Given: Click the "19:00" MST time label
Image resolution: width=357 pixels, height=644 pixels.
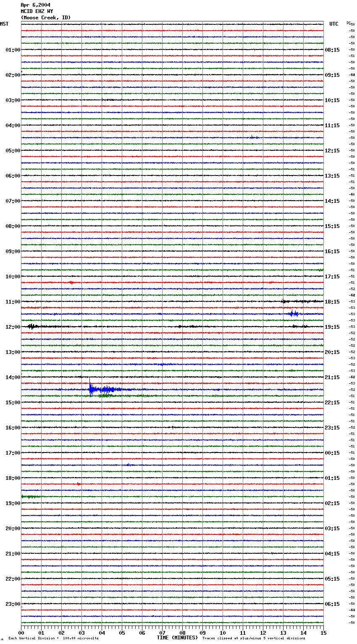Looking at the screenshot, I should (x=13, y=503).
